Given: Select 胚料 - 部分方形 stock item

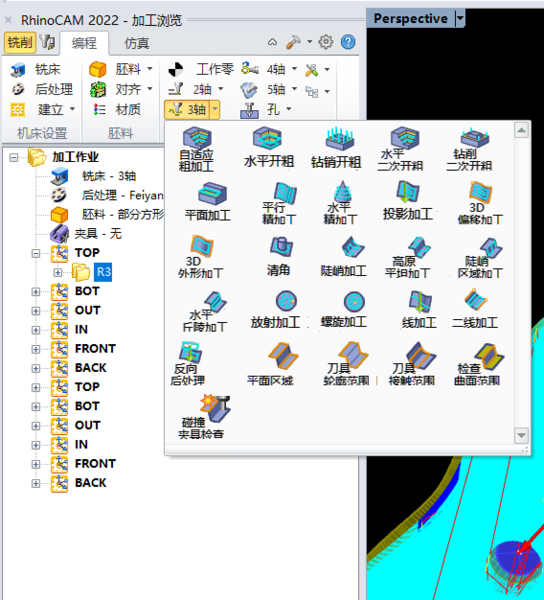Looking at the screenshot, I should pos(123,214).
